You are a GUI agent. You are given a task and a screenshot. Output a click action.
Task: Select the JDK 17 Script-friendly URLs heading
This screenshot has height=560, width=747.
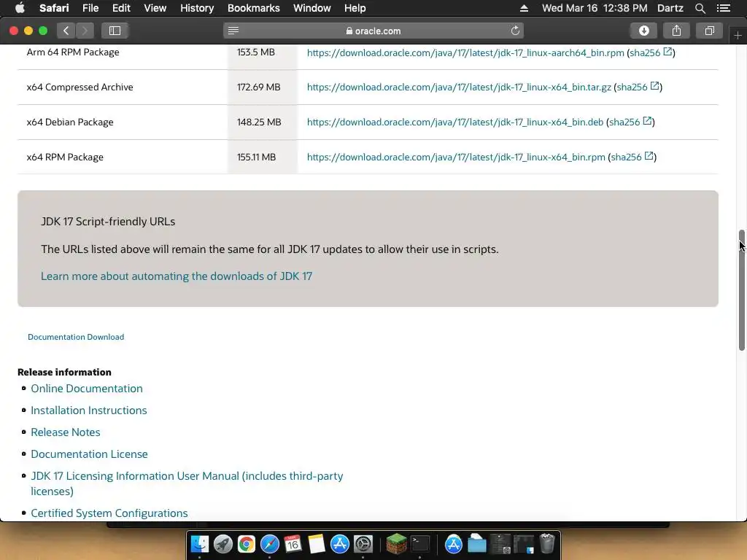tap(108, 222)
